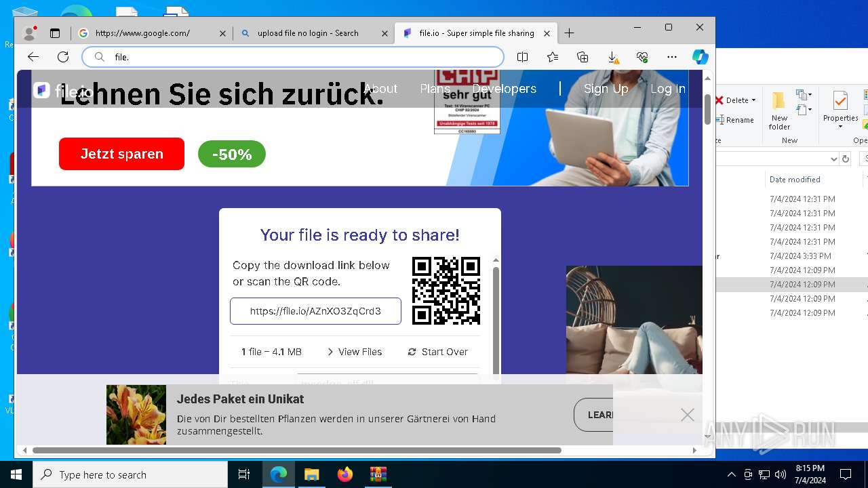Open Easy access dropdown in Explorer ribbon
This screenshot has width=868, height=488.
(x=804, y=110)
